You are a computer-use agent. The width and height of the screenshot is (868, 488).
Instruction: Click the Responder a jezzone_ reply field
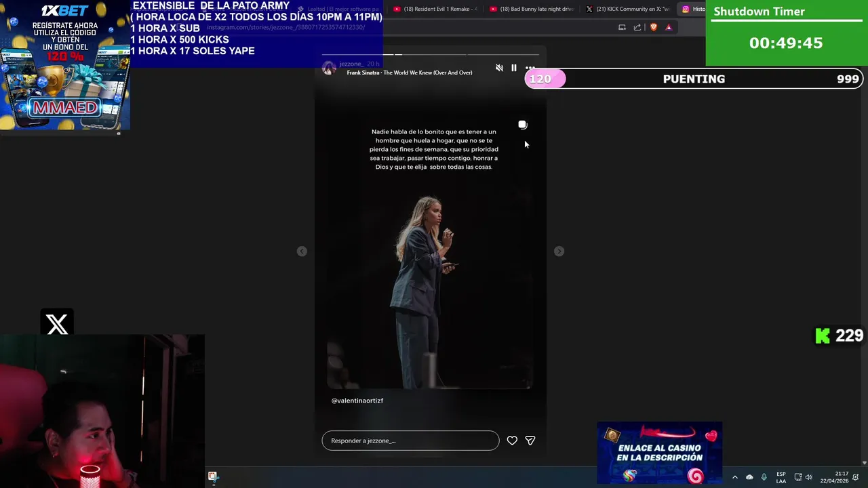tap(410, 441)
